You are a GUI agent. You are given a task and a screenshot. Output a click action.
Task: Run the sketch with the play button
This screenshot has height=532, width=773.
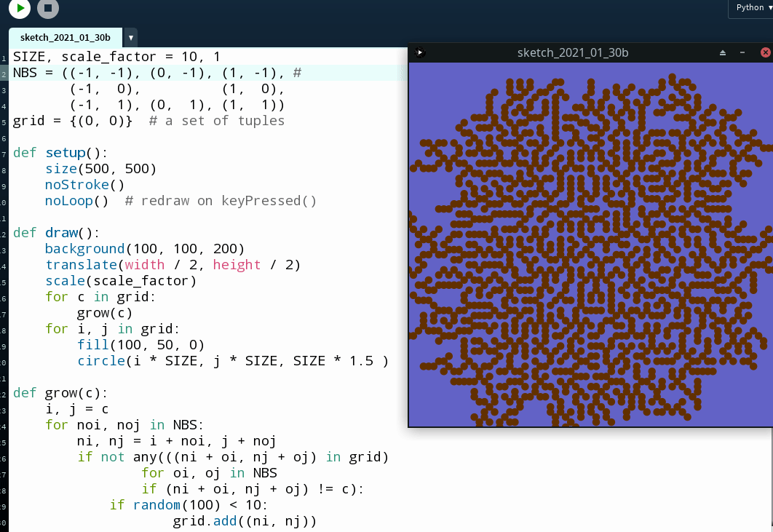[x=20, y=8]
